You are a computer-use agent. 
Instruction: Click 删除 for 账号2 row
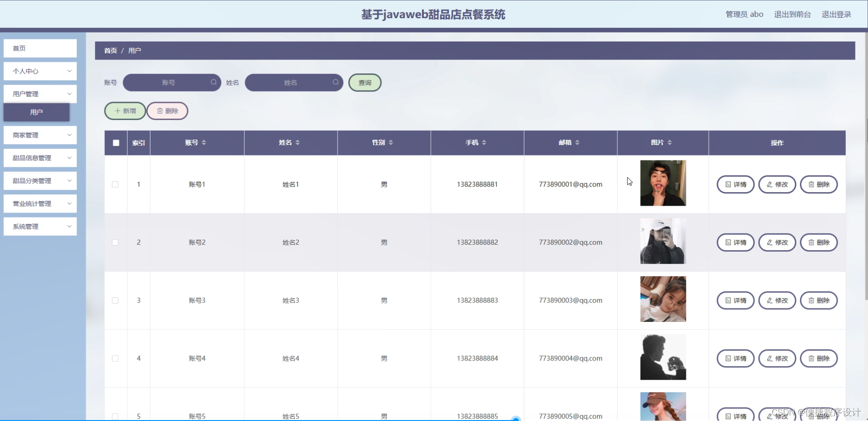click(x=819, y=242)
